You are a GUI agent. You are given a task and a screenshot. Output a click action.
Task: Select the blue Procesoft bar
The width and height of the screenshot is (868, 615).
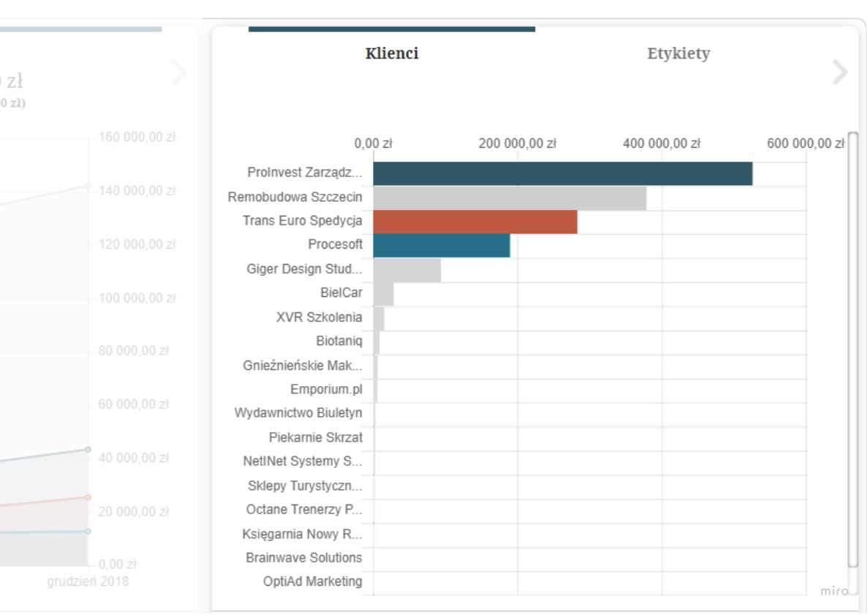(x=441, y=246)
